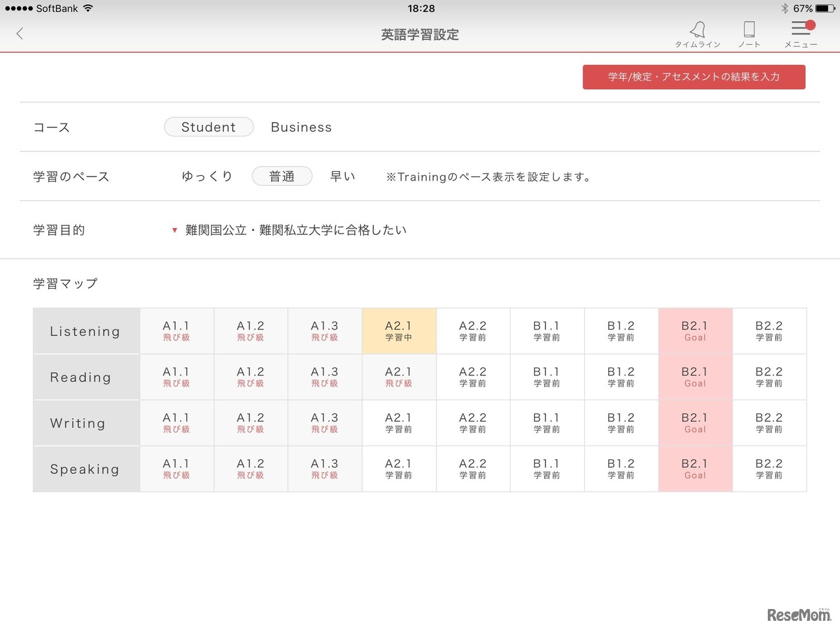Click the B2.1 Goal cell in Speaking
The width and height of the screenshot is (840, 630).
(x=695, y=469)
